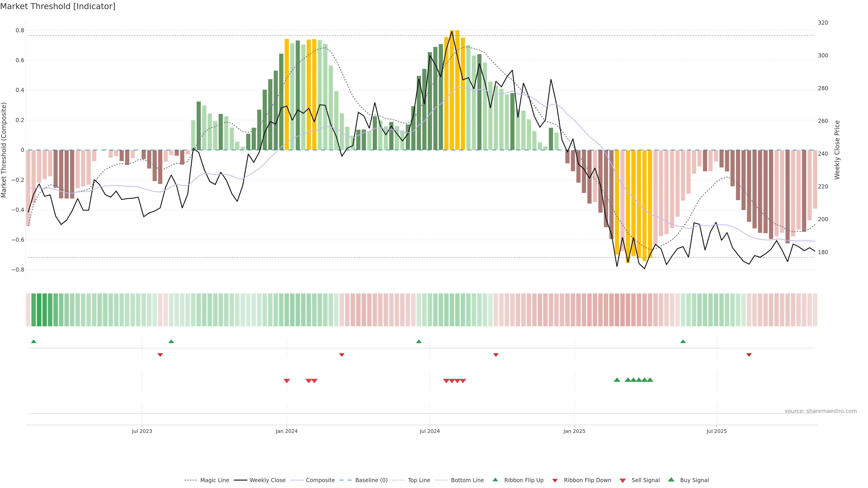Click the first Sell Signal marker at Jan 2024

pos(287,381)
